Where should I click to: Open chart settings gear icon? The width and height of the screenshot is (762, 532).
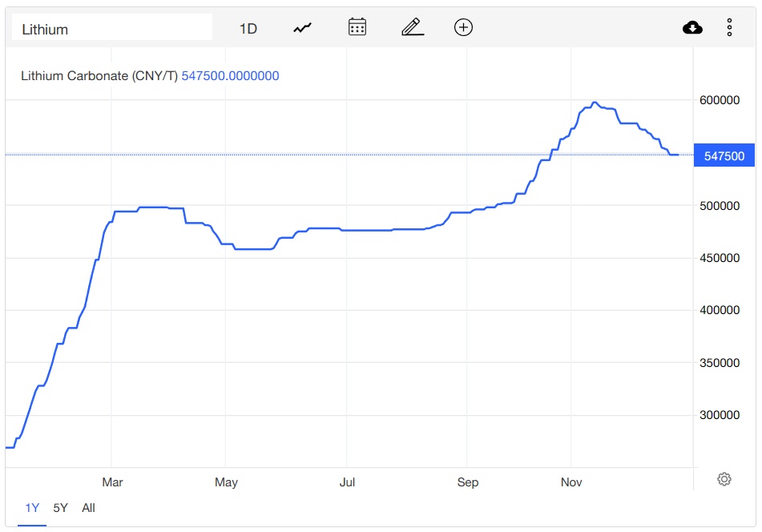click(x=724, y=479)
